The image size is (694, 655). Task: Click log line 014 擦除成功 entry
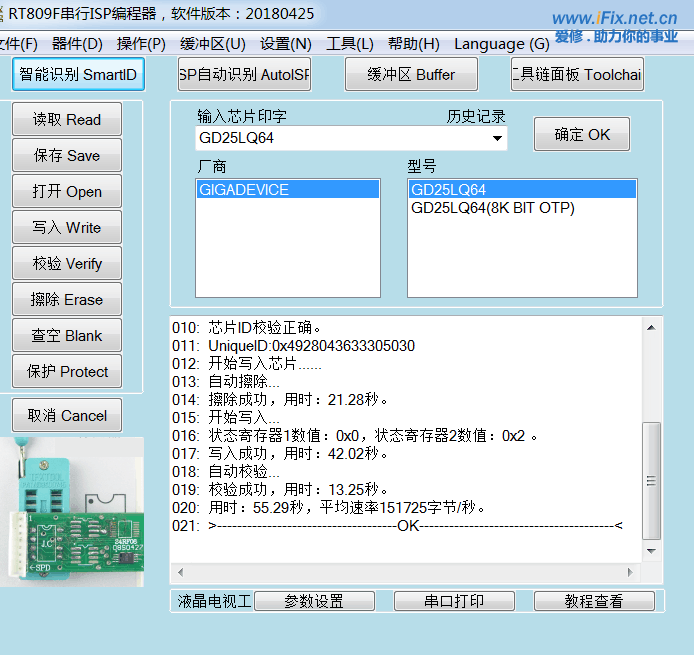(280, 400)
